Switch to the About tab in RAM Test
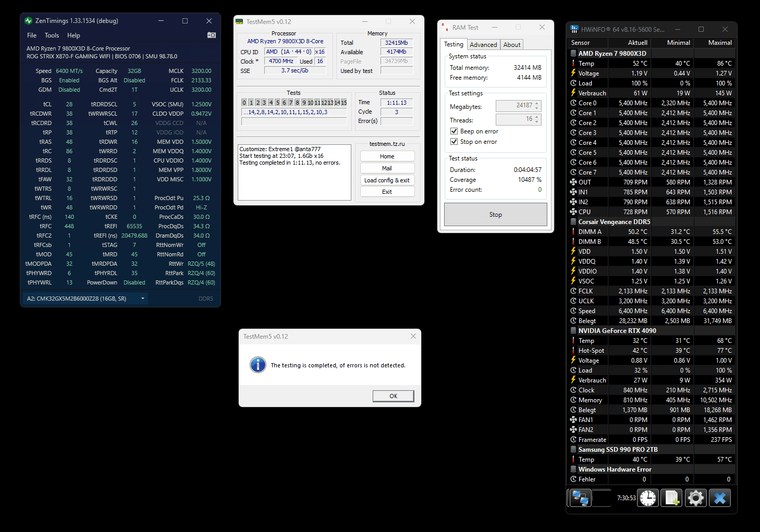Screen dimensions: 760x532 512,45
